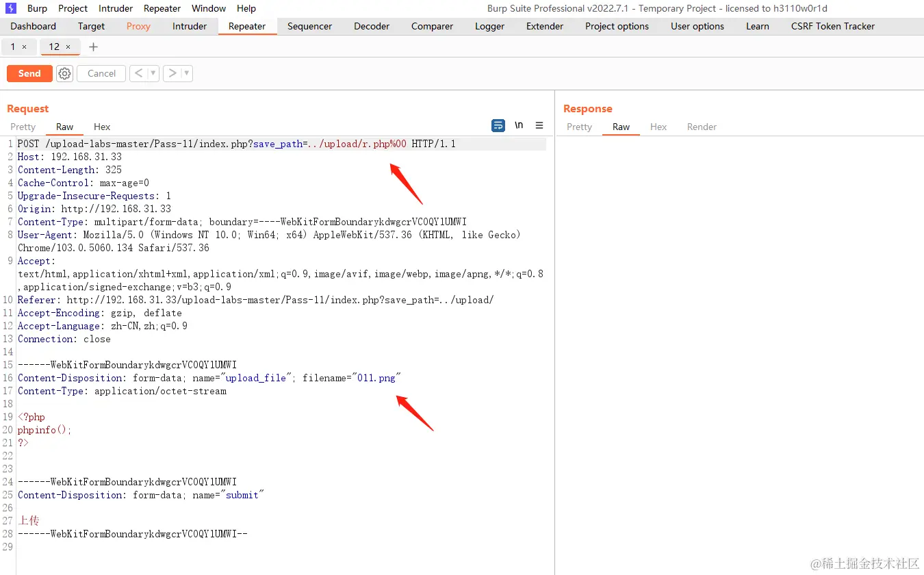Click the Accept-Encoding: gzip, deflate line
Image resolution: width=924 pixels, height=575 pixels.
100,313
